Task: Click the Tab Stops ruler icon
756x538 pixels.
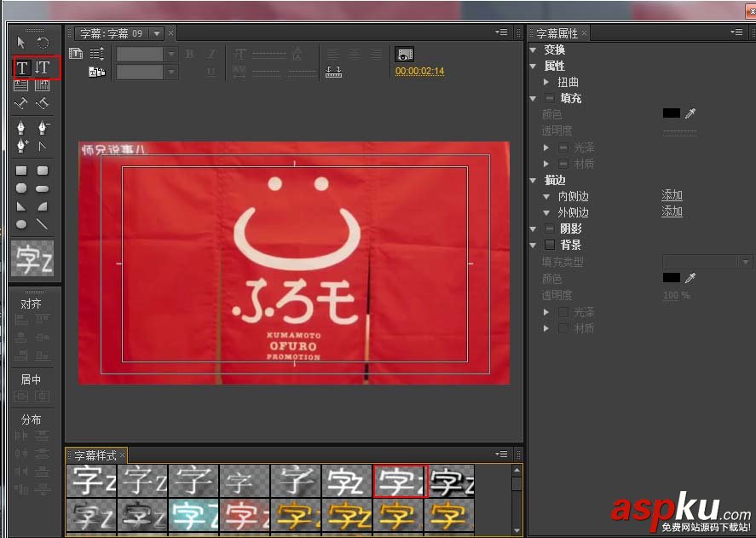Action: (333, 72)
